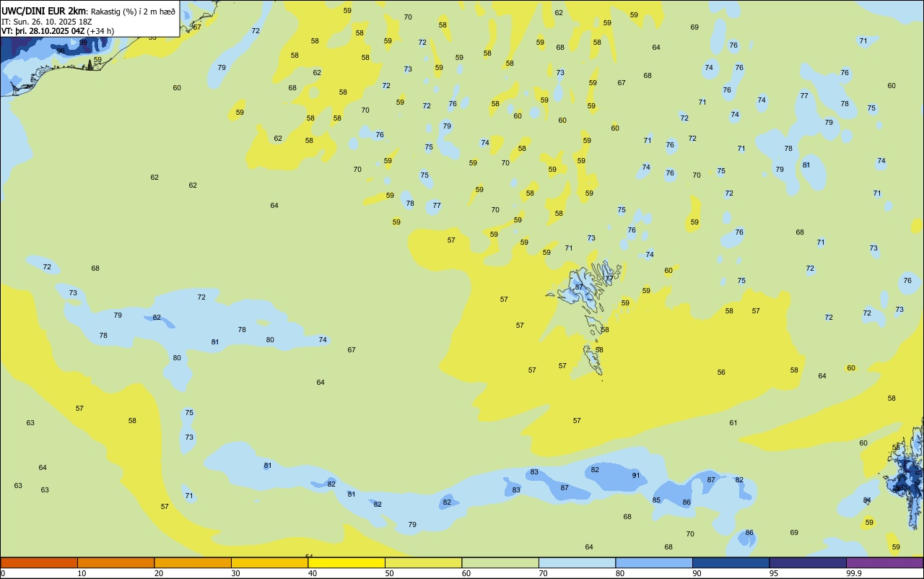This screenshot has height=579, width=924.
Task: Click the dark orange 0–10 legend swatch
Action: pyautogui.click(x=39, y=562)
